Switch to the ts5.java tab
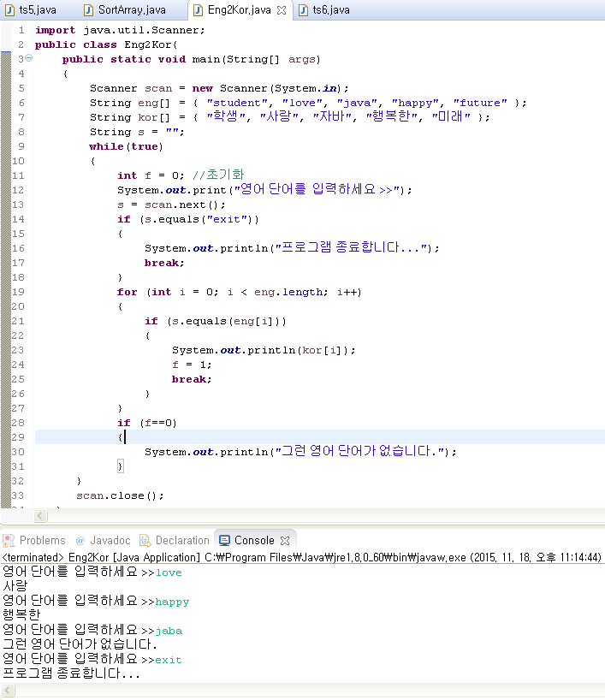The width and height of the screenshot is (605, 700). tap(32, 9)
